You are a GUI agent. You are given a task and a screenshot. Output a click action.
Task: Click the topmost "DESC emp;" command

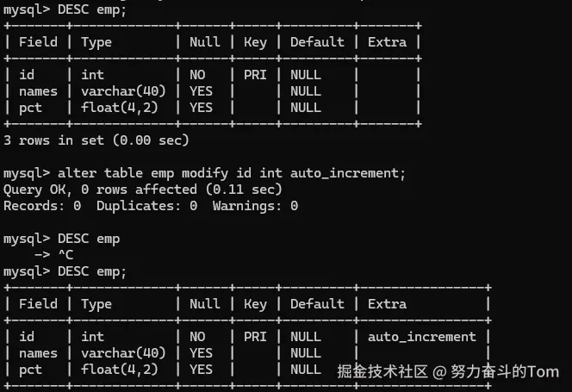click(91, 9)
